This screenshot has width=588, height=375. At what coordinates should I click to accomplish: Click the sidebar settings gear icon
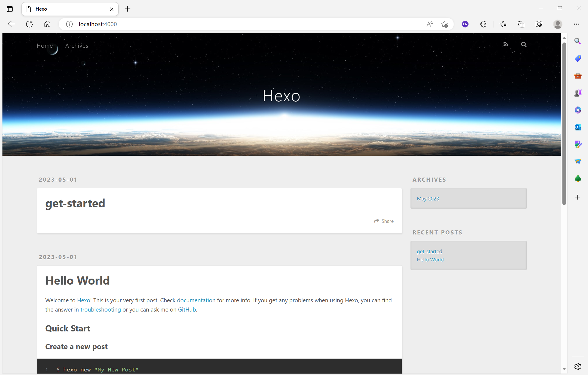pyautogui.click(x=578, y=366)
